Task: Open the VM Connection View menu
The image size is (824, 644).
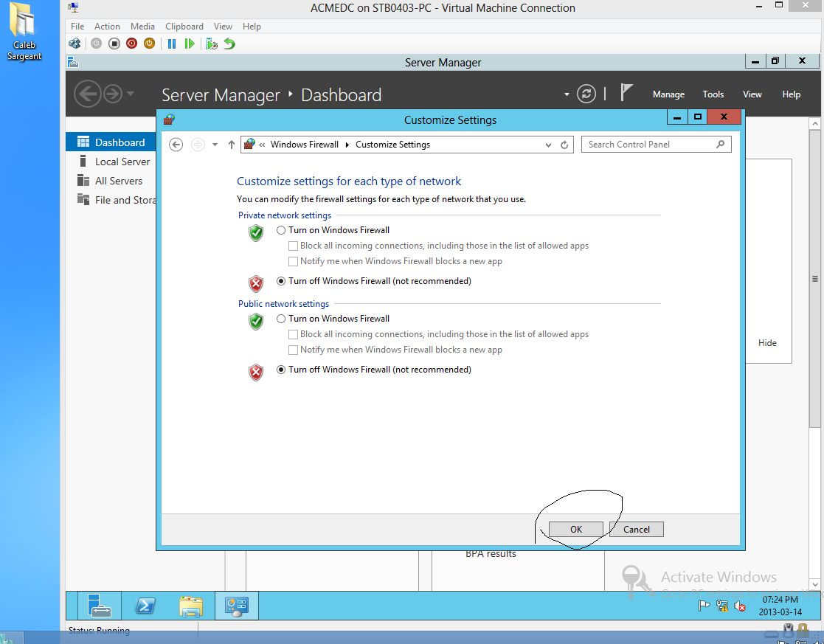Action: pyautogui.click(x=223, y=27)
